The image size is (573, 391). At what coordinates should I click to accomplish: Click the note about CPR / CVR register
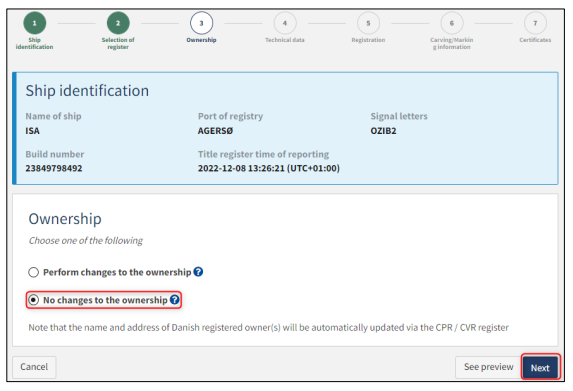(x=269, y=327)
